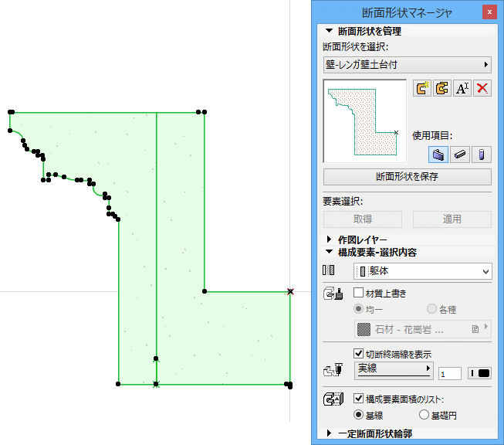Toggle wall usage icon
The width and height of the screenshot is (504, 445).
point(438,155)
